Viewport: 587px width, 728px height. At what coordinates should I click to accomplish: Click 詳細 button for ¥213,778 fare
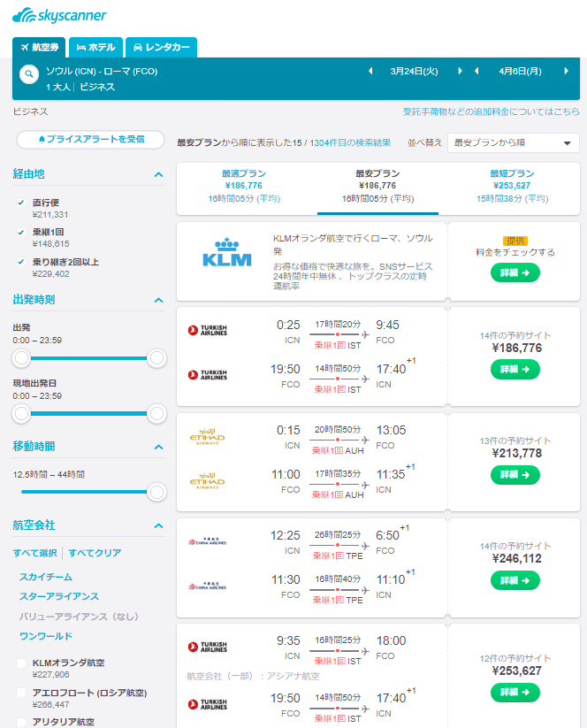pos(515,475)
